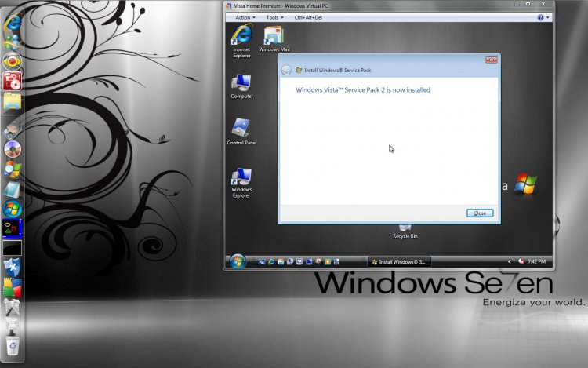Click the muted volume icon in Vista tray
588x368 pixels.
pos(521,261)
